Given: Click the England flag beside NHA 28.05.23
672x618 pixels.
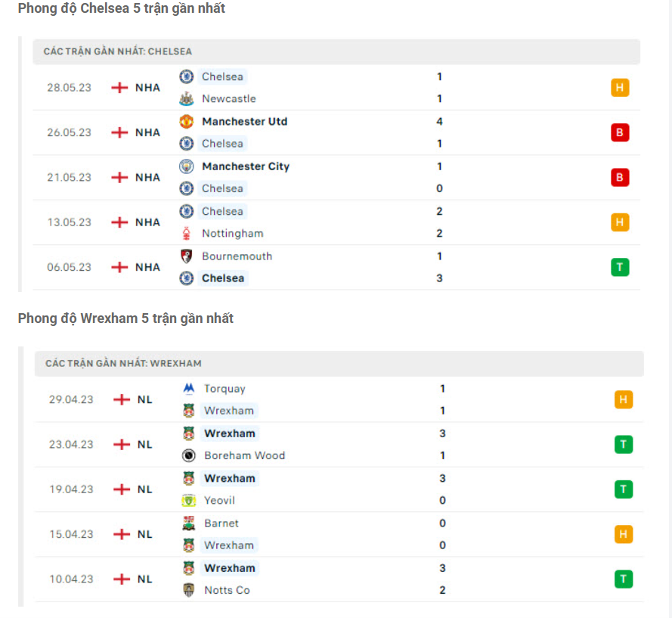Looking at the screenshot, I should pos(119,87).
